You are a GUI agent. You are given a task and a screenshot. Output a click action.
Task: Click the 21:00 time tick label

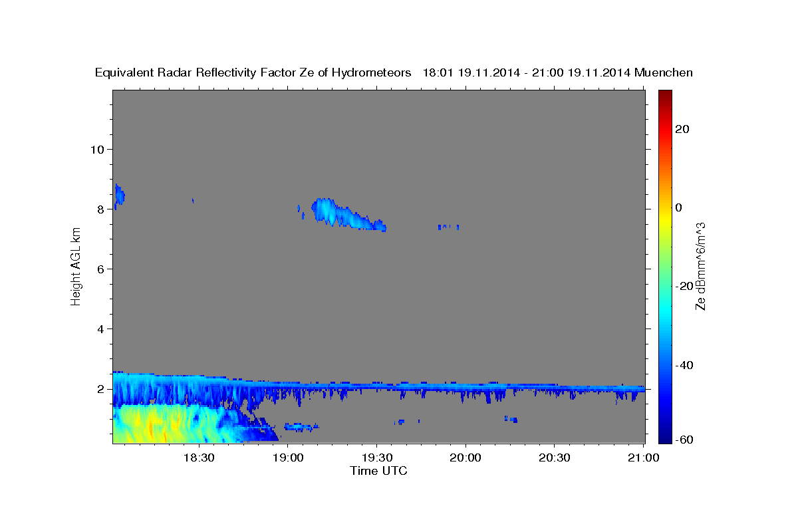[x=644, y=458]
